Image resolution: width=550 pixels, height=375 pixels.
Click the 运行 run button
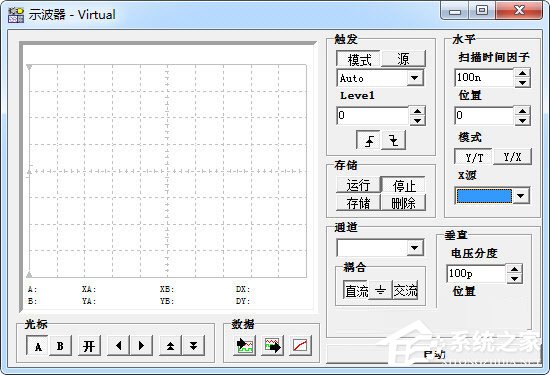pos(358,185)
